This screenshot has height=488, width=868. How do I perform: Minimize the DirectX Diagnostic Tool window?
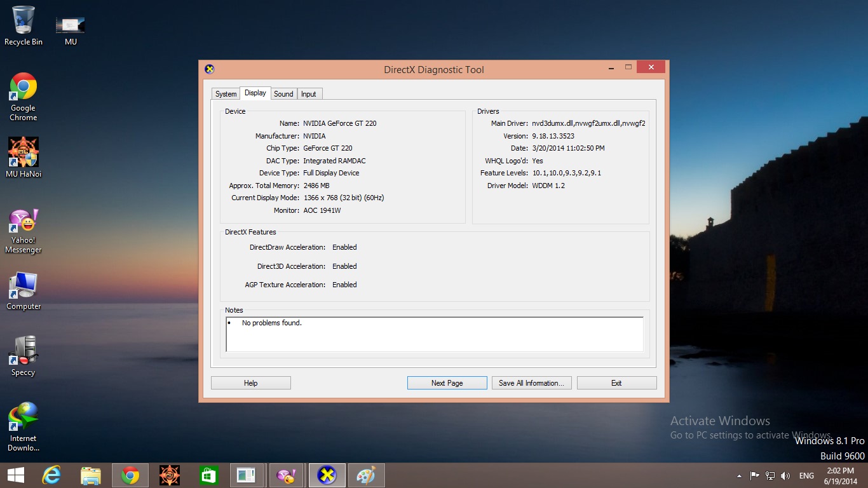pos(611,67)
